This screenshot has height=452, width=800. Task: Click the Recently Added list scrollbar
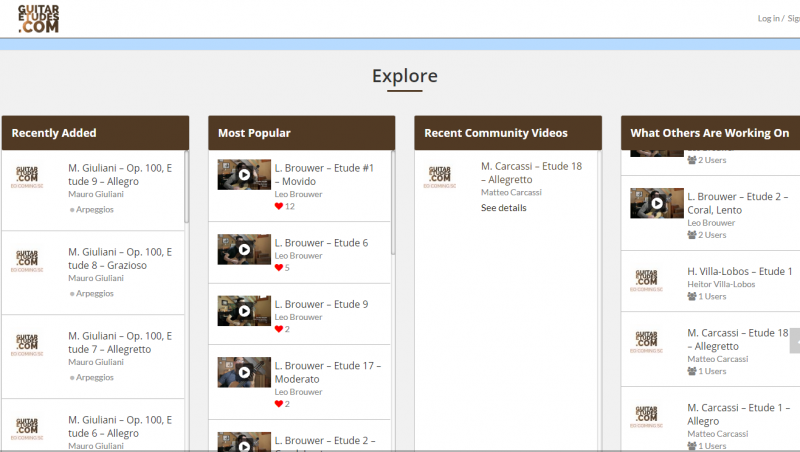pyautogui.click(x=187, y=187)
